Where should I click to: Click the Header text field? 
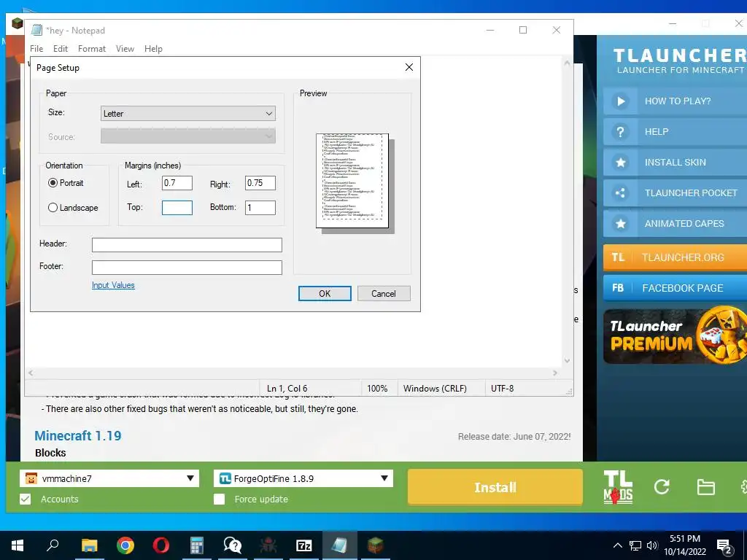click(187, 245)
